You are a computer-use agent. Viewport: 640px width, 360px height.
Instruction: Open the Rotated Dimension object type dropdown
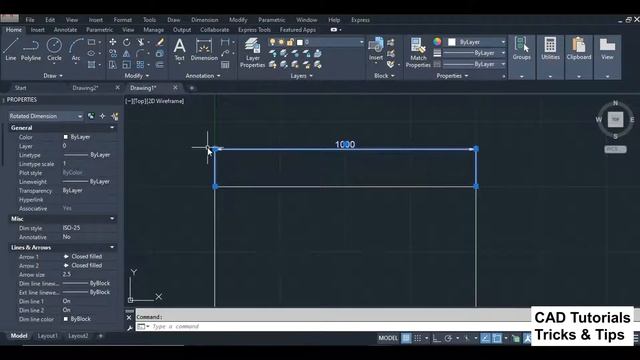tap(46, 116)
